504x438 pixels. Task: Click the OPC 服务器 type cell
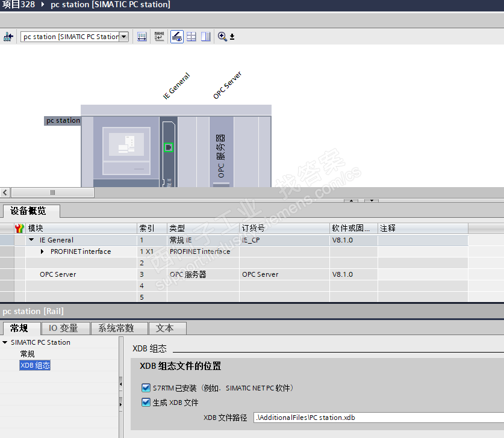pos(203,274)
